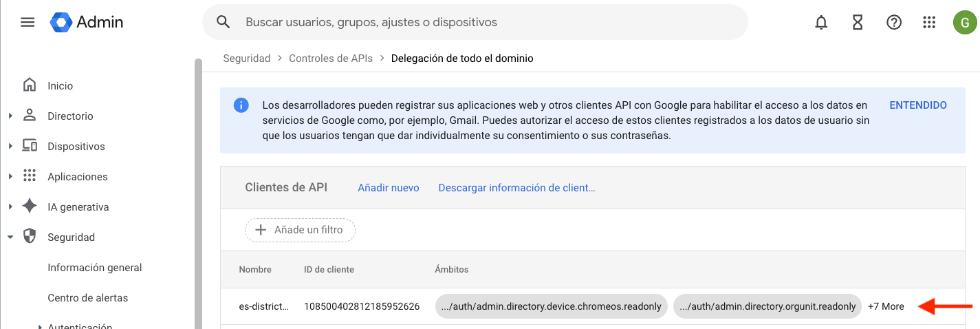Click the Inicio home icon
The image size is (980, 329).
click(30, 85)
